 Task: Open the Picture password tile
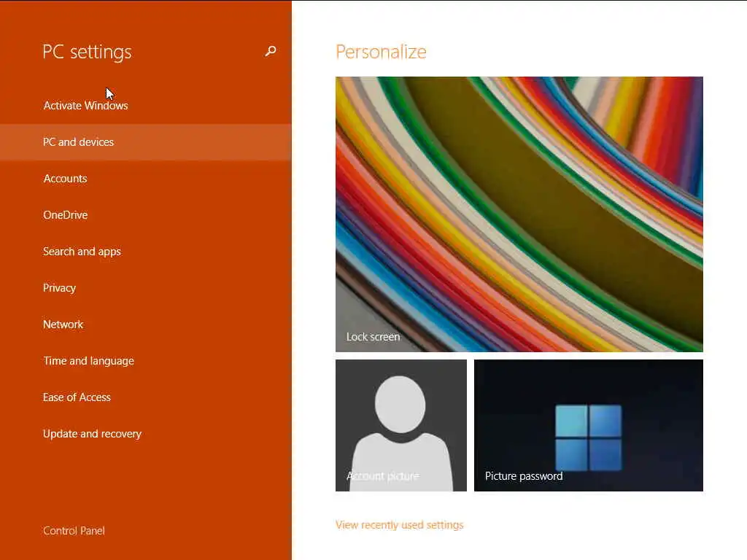tap(589, 425)
